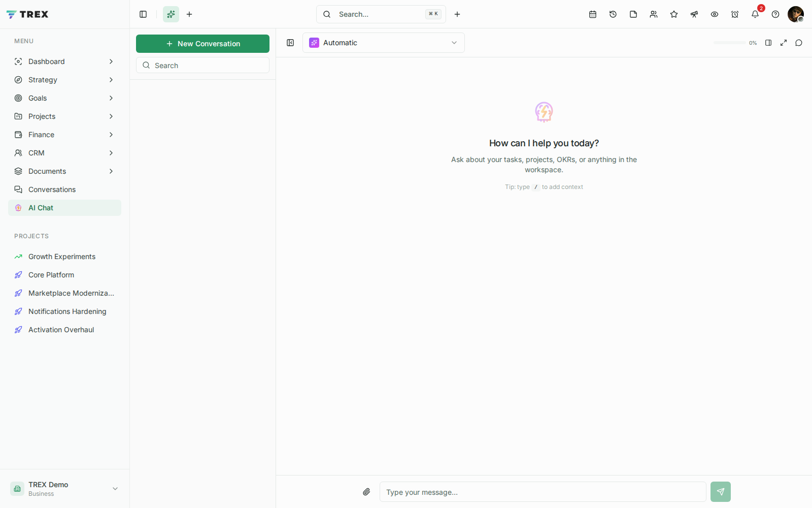Expand the Documents menu chevron
This screenshot has width=812, height=508.
pos(111,171)
